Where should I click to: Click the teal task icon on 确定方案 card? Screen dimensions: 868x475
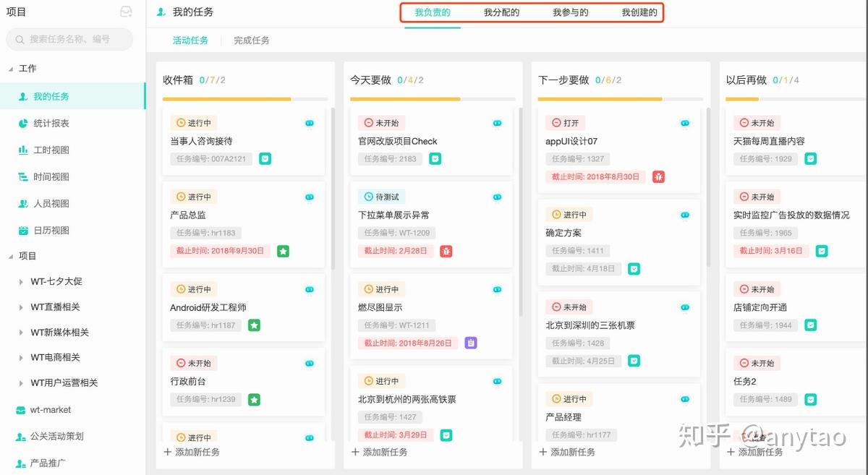pos(634,269)
